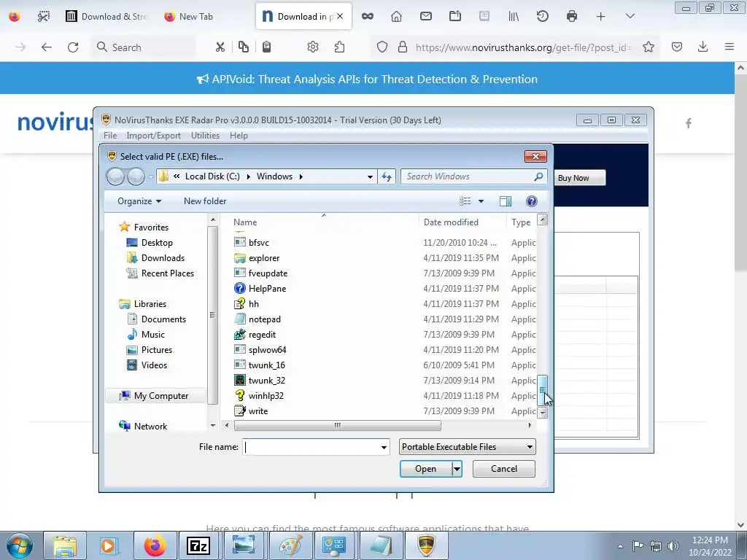Click the File name input field
747x560 pixels.
311,447
